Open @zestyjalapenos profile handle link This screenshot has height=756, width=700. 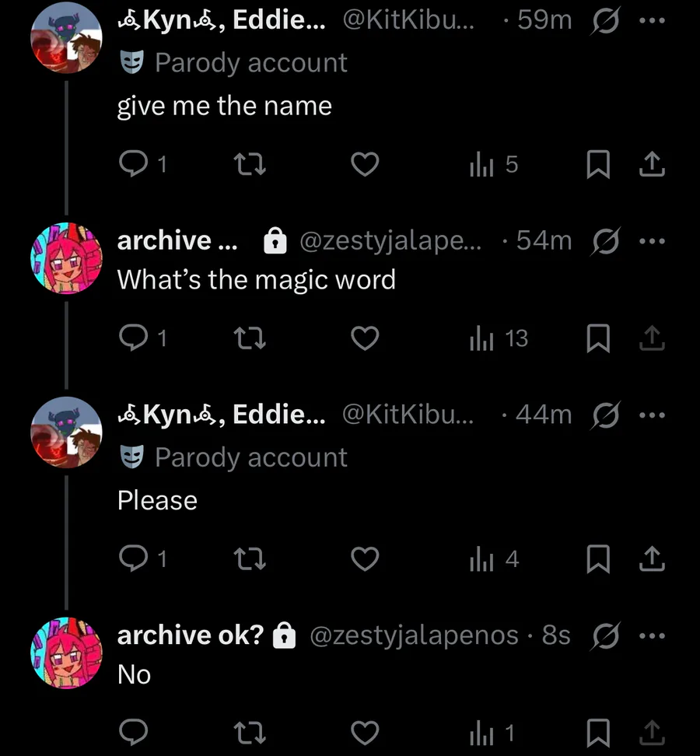coord(414,635)
